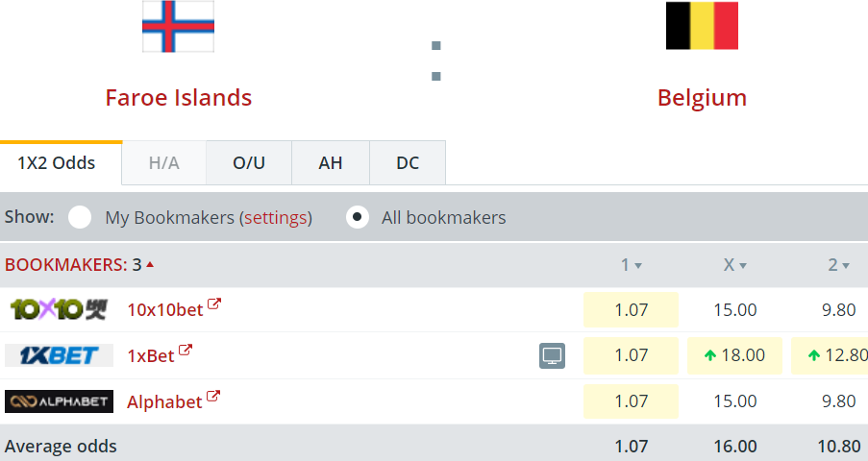Viewport: 868px width, 461px height.
Task: Sort by the X draw odds header
Action: [x=734, y=265]
